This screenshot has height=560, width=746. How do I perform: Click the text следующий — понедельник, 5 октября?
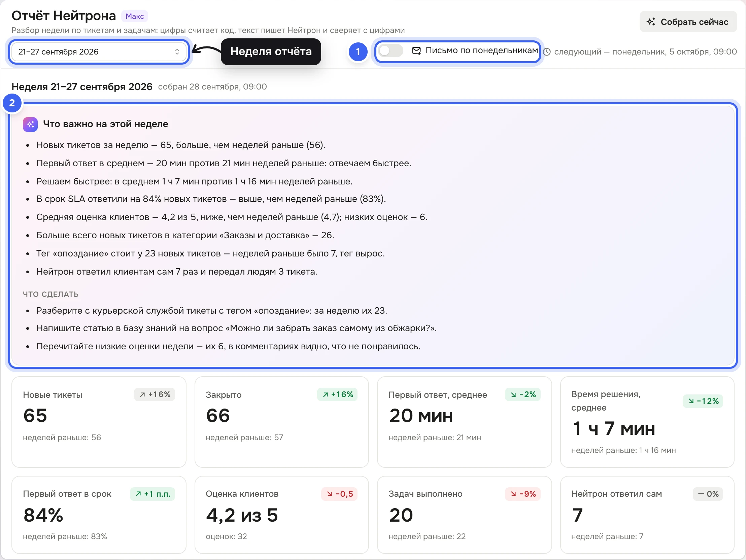(645, 52)
